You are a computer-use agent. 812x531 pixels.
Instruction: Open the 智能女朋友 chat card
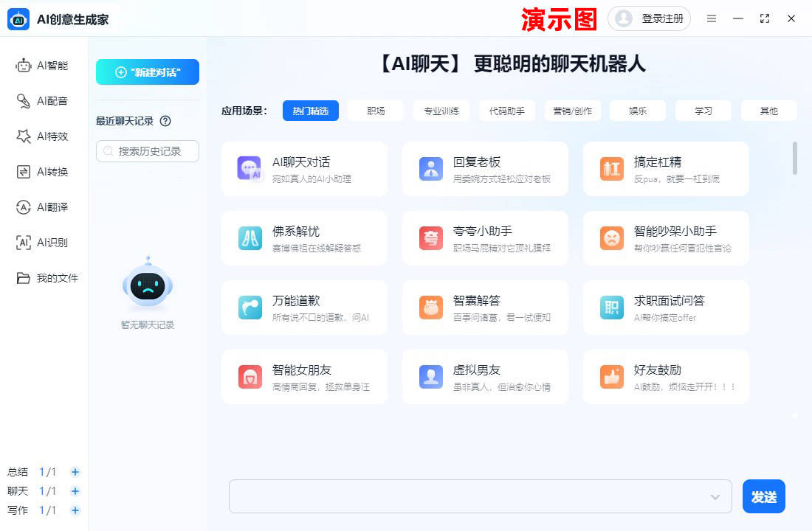click(304, 376)
